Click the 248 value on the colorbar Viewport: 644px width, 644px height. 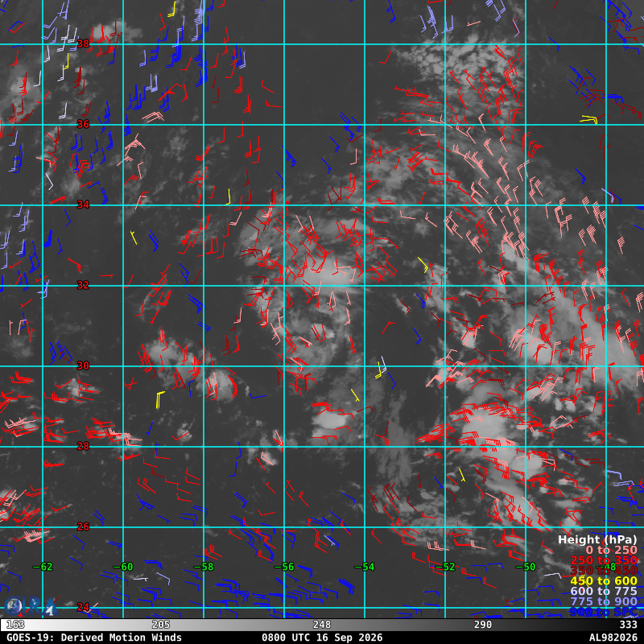(x=321, y=625)
